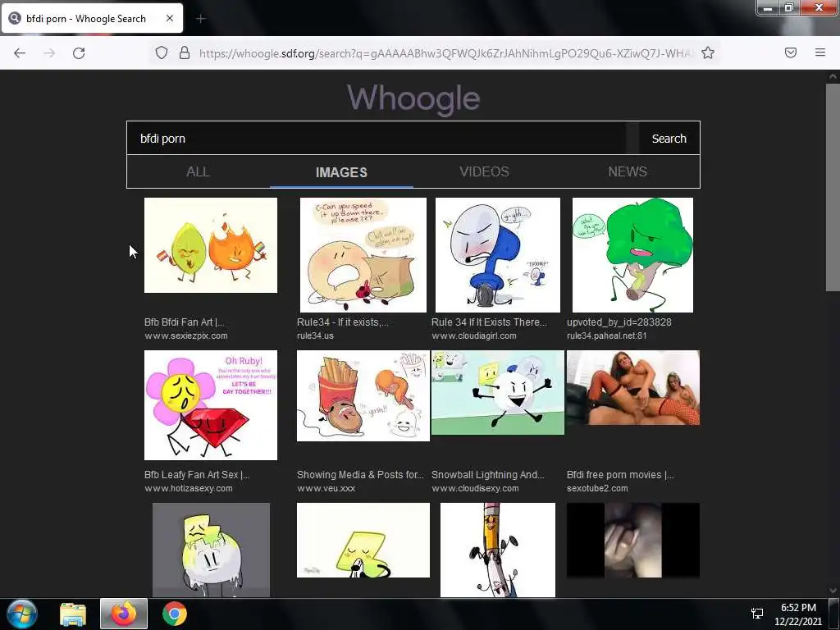Open Windows Explorer from the taskbar
This screenshot has height=630, width=840.
pos(73,614)
